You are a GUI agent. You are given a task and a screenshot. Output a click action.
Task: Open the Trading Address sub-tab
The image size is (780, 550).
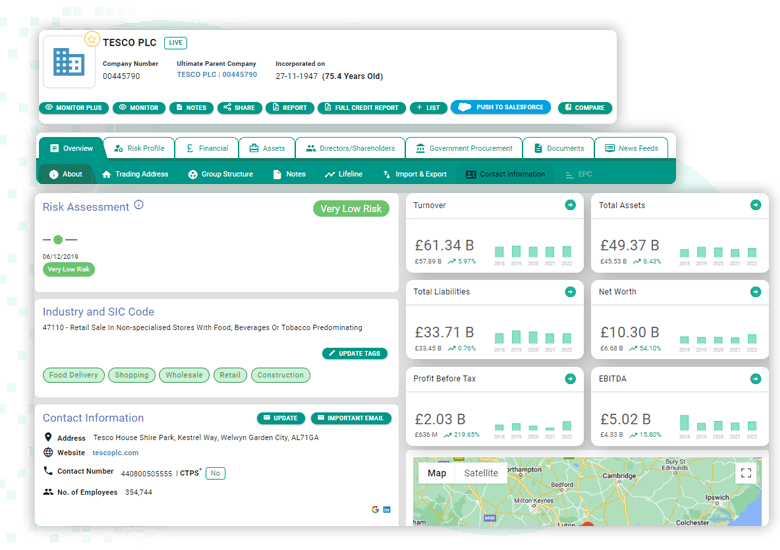pos(135,174)
